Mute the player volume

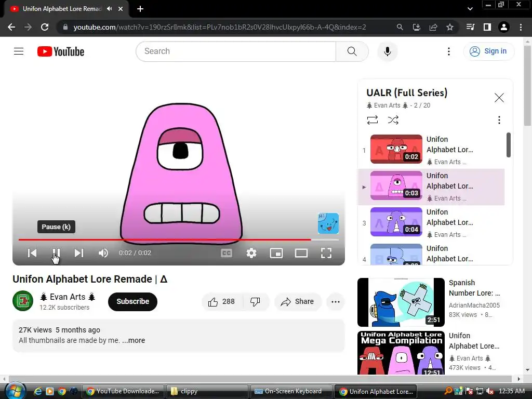[x=103, y=253]
